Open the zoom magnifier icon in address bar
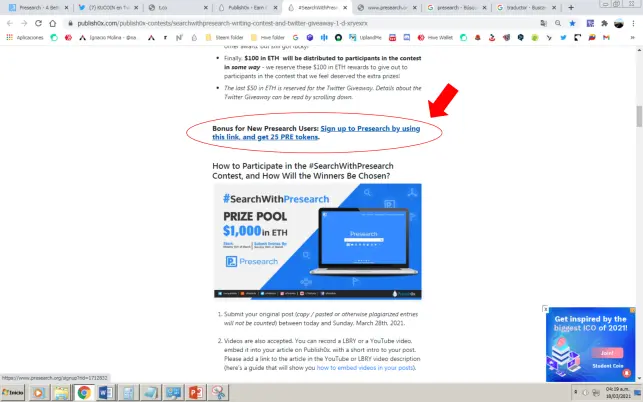 click(558, 23)
